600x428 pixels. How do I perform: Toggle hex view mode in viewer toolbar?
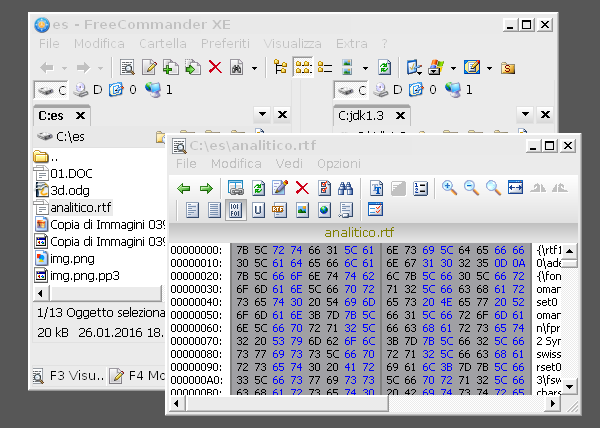[235, 210]
